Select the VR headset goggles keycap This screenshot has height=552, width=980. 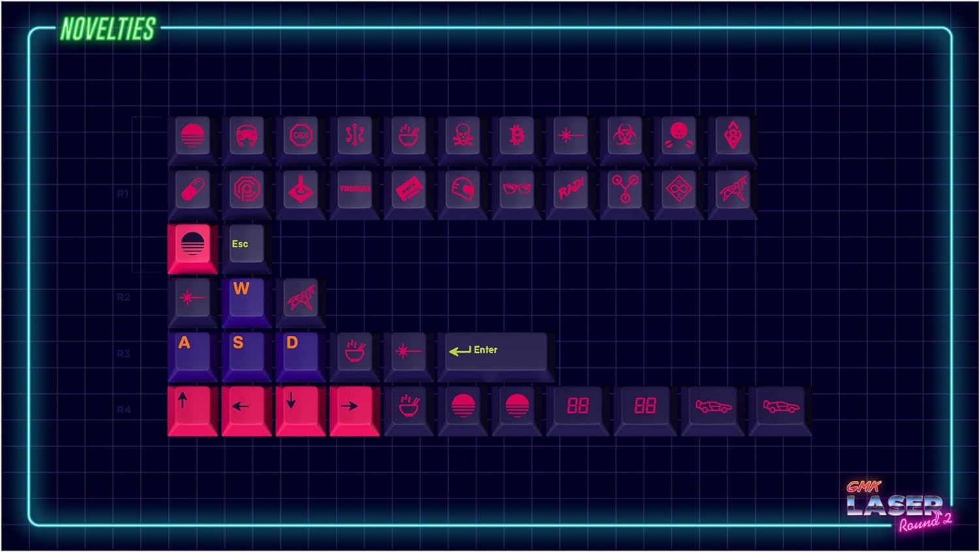tap(246, 140)
